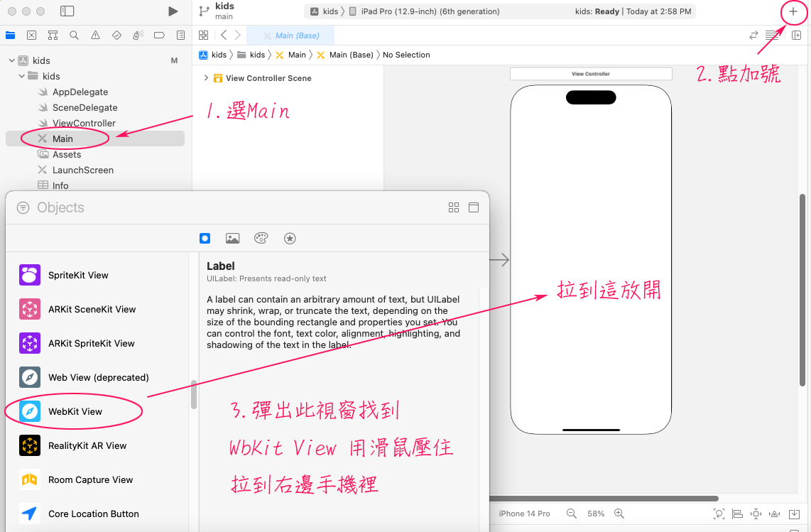The image size is (811, 532).
Task: Zoom in the storyboard canvas
Action: (619, 514)
